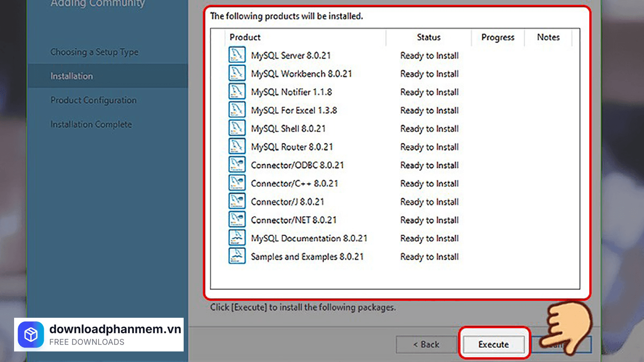Sort by the Product column header
This screenshot has height=362, width=644.
click(245, 37)
